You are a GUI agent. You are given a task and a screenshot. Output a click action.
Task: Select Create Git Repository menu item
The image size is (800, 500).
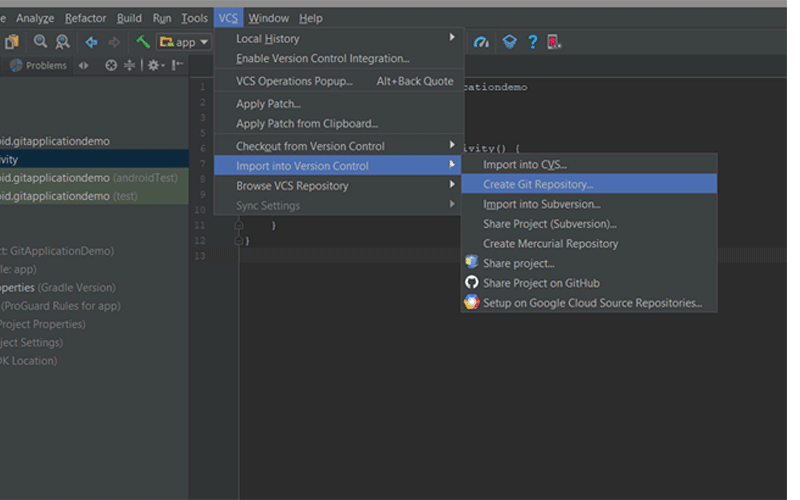[x=589, y=184]
